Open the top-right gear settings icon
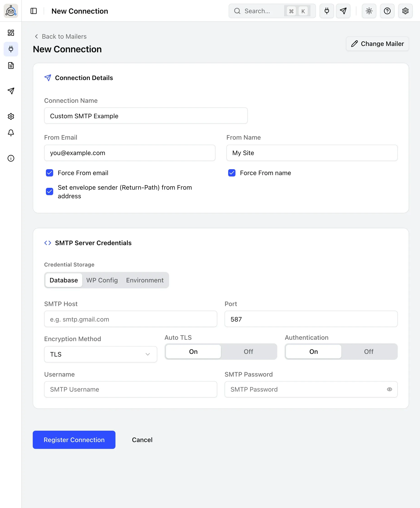 tap(405, 11)
